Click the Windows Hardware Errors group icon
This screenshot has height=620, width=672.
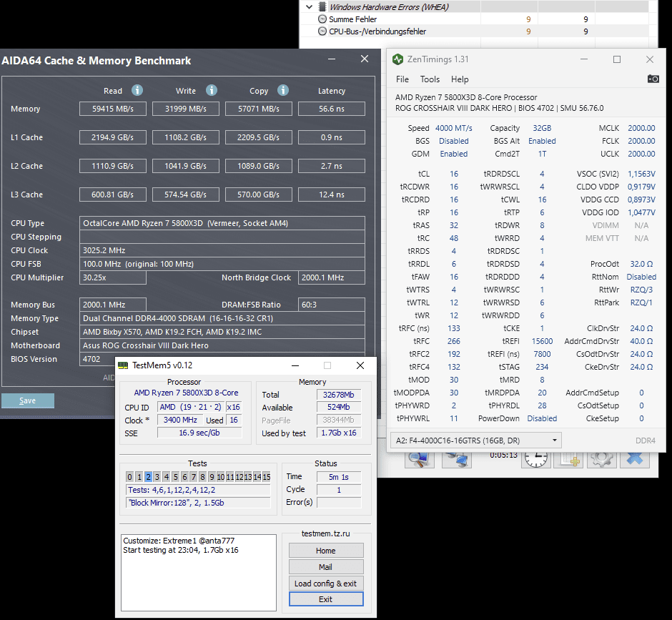(x=322, y=7)
